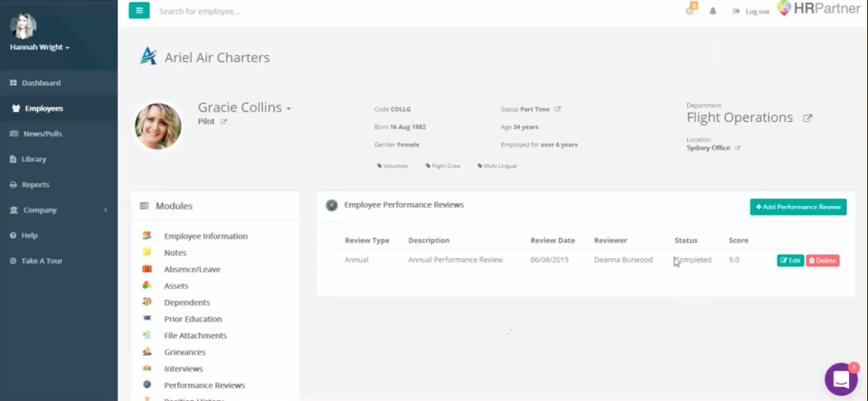Click the Ariel Air Charters logo
Screen dimensions: 868x401
(x=148, y=57)
